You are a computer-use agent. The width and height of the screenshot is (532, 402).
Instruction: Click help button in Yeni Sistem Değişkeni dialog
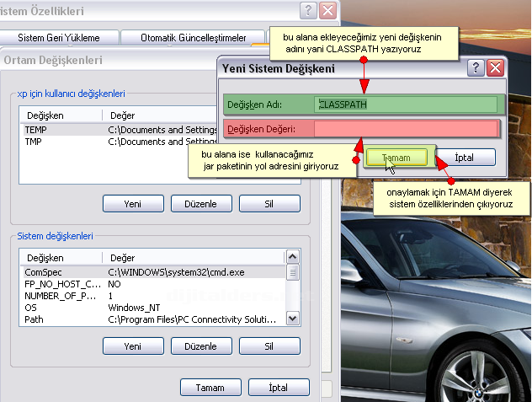tap(476, 68)
